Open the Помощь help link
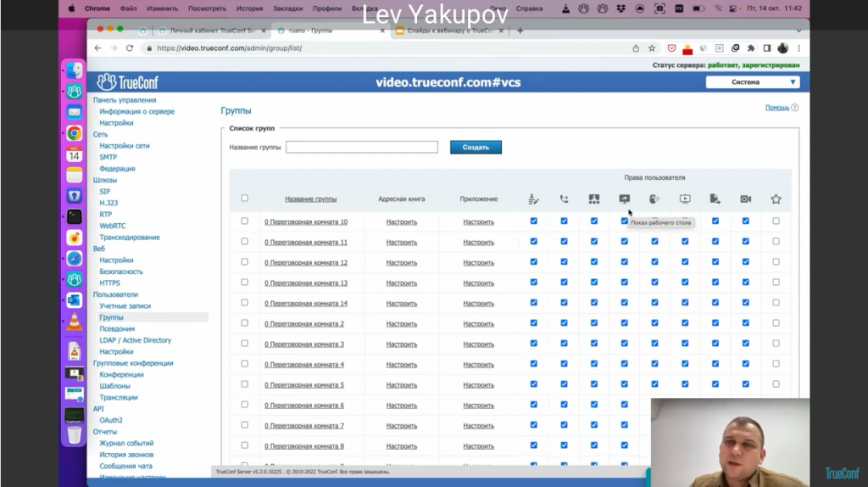This screenshot has height=487, width=868. click(x=777, y=108)
